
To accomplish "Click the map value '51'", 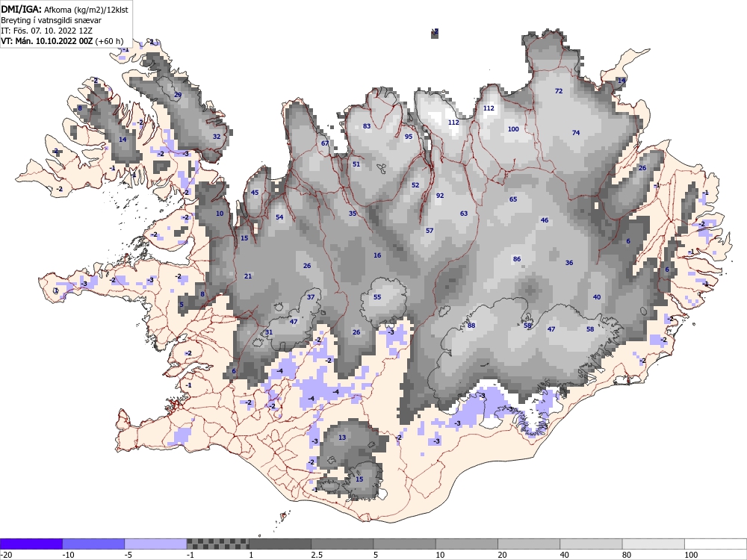I will 356,164.
